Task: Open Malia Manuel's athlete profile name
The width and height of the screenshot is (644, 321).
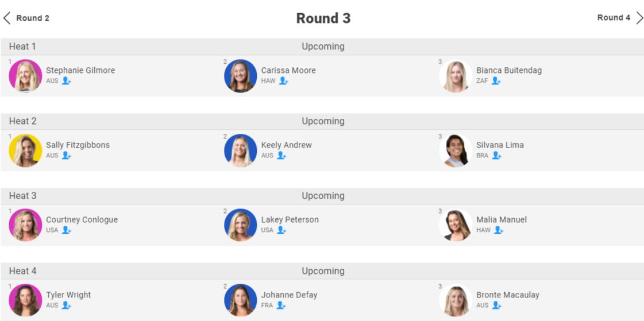Action: (501, 219)
